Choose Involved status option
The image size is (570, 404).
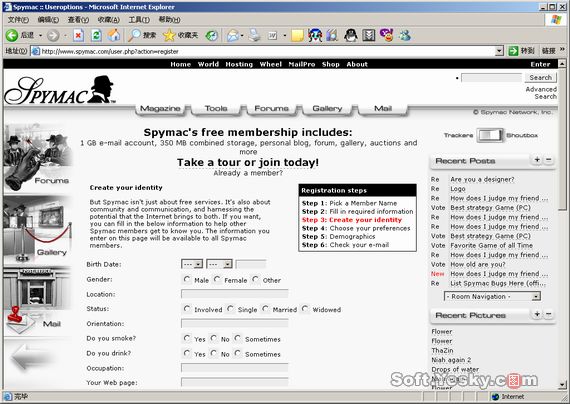tap(187, 309)
